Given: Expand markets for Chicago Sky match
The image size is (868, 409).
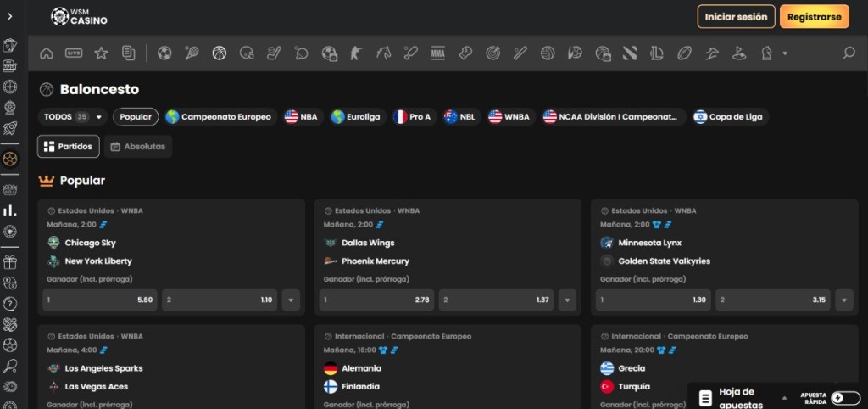Looking at the screenshot, I should pos(291,300).
